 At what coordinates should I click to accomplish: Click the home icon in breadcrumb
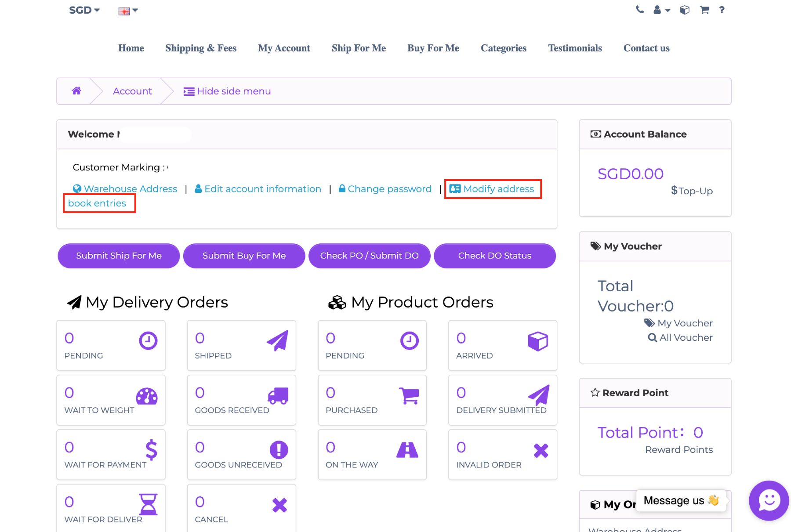pos(76,91)
